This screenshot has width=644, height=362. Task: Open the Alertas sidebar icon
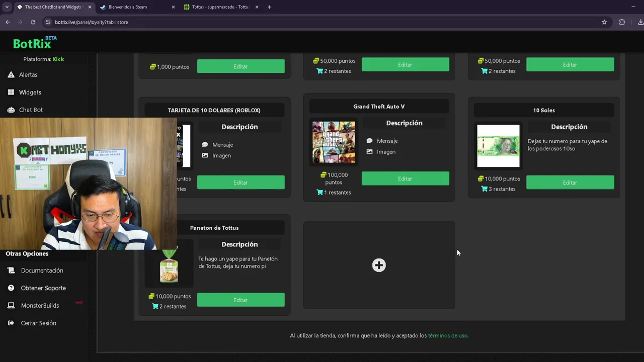point(11,75)
